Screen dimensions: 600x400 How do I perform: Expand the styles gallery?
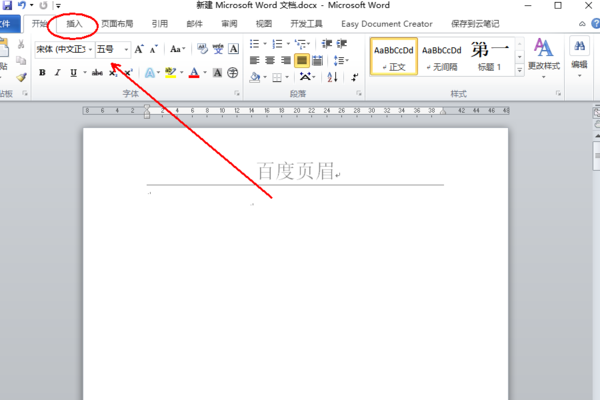click(x=520, y=70)
